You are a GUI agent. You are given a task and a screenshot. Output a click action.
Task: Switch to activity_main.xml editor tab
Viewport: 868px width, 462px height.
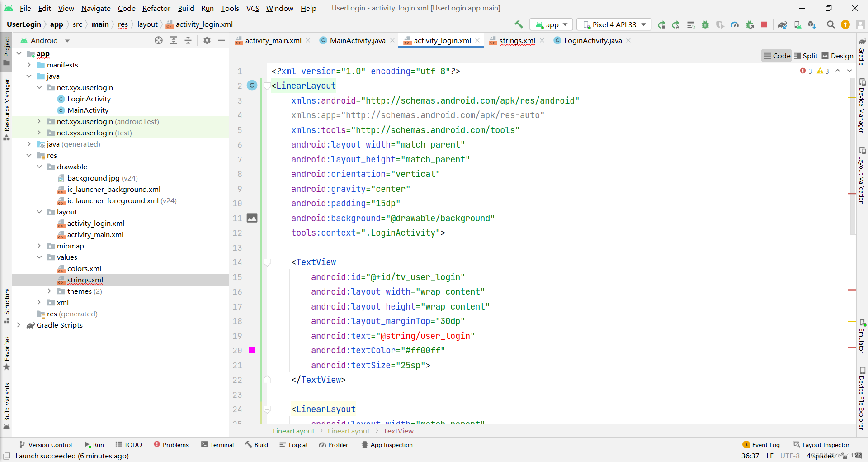point(273,41)
